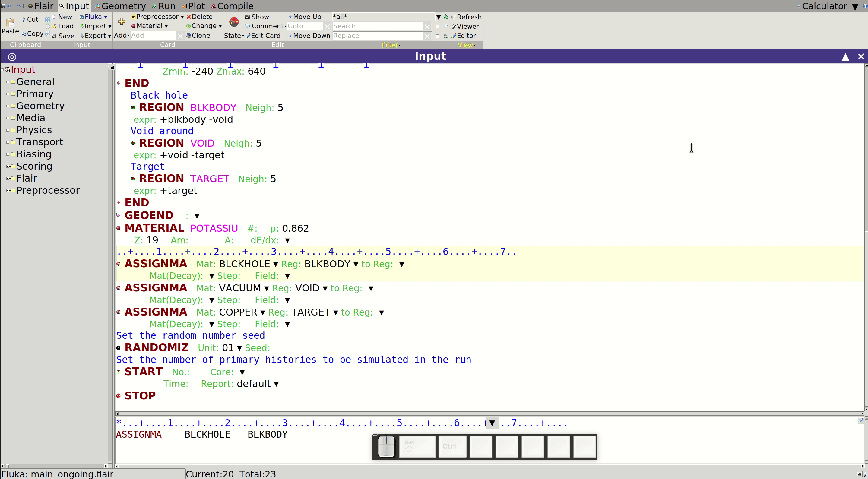Open the Report default dropdown on START card
868x479 pixels.
point(276,384)
